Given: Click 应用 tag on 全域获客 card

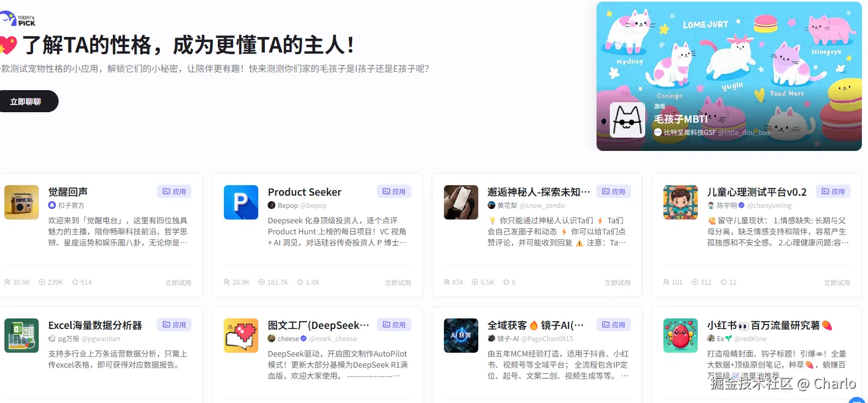Looking at the screenshot, I should tap(614, 325).
